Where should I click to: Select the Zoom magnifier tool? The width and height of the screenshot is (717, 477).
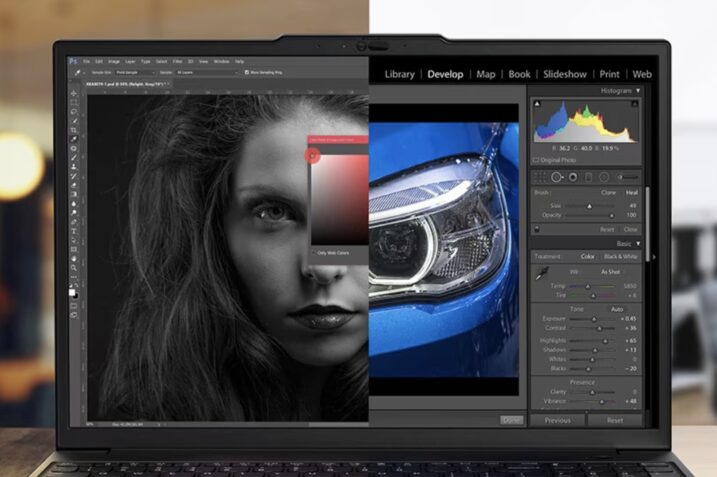click(x=74, y=269)
